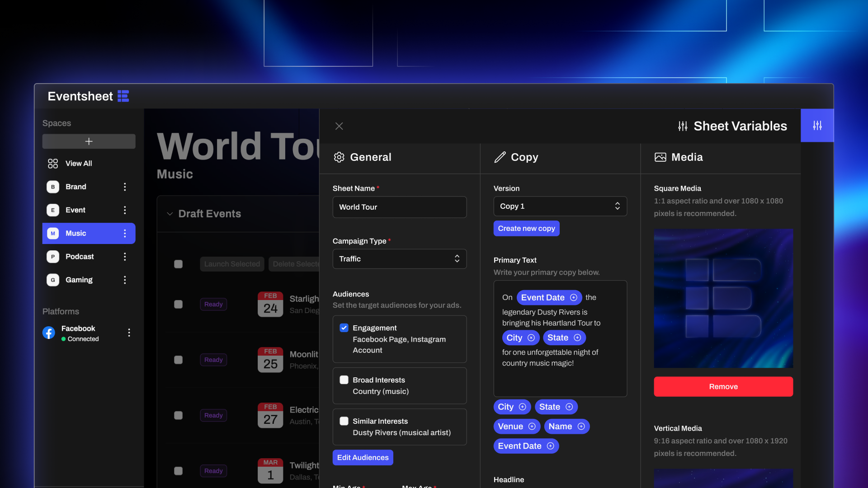Remove Event Date variable from primary text
The image size is (868, 488).
coord(574,298)
